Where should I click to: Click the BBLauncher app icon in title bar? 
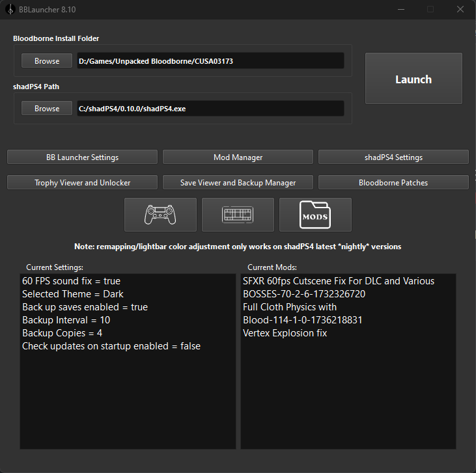10,9
